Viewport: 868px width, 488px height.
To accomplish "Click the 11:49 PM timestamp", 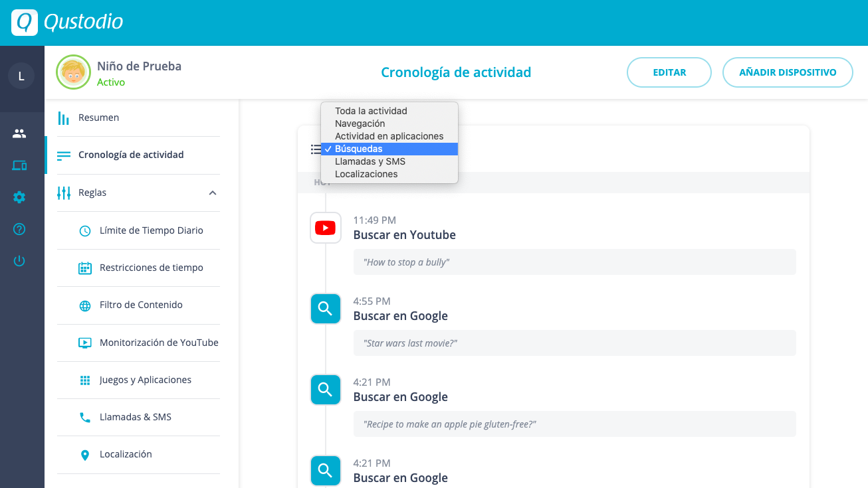I will [x=374, y=220].
